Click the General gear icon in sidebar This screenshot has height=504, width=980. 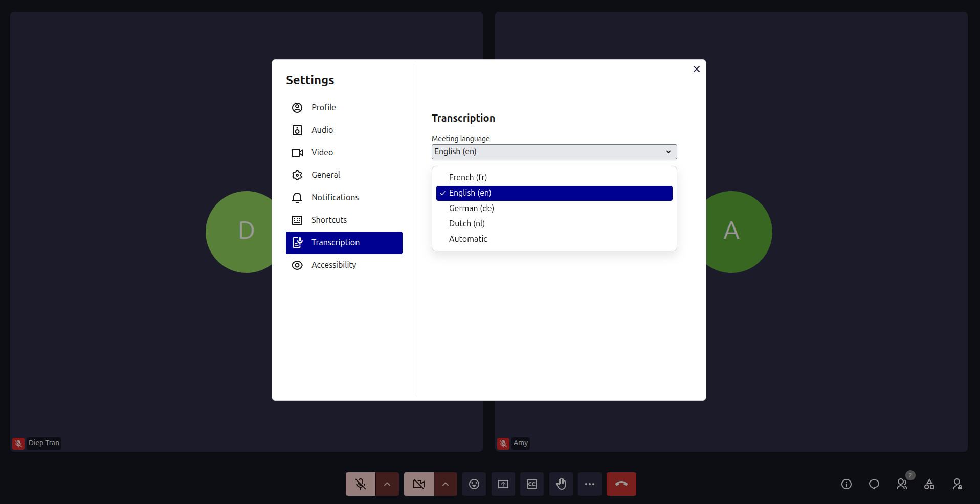[297, 175]
